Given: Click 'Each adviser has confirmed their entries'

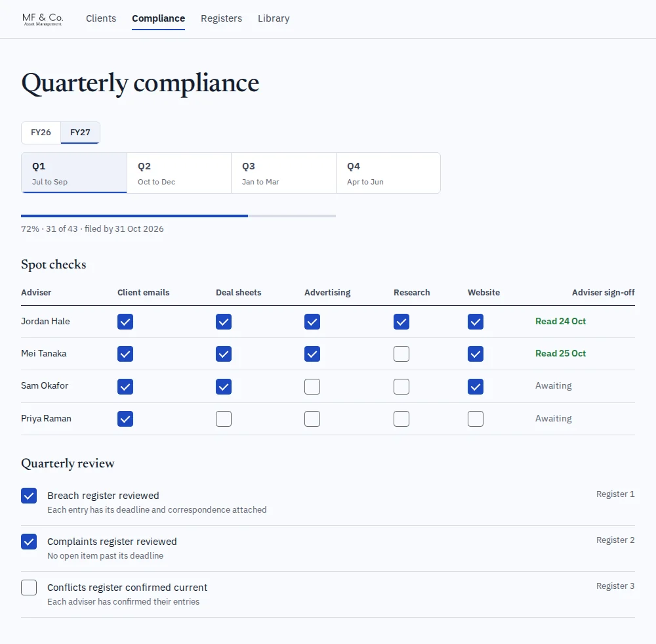Looking at the screenshot, I should [x=123, y=602].
